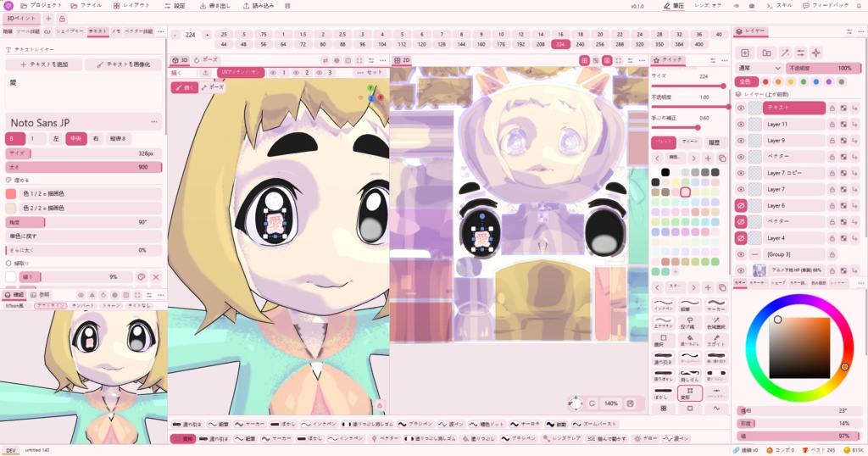
Task: Open the 参照 reference tab
Action: coord(40,295)
